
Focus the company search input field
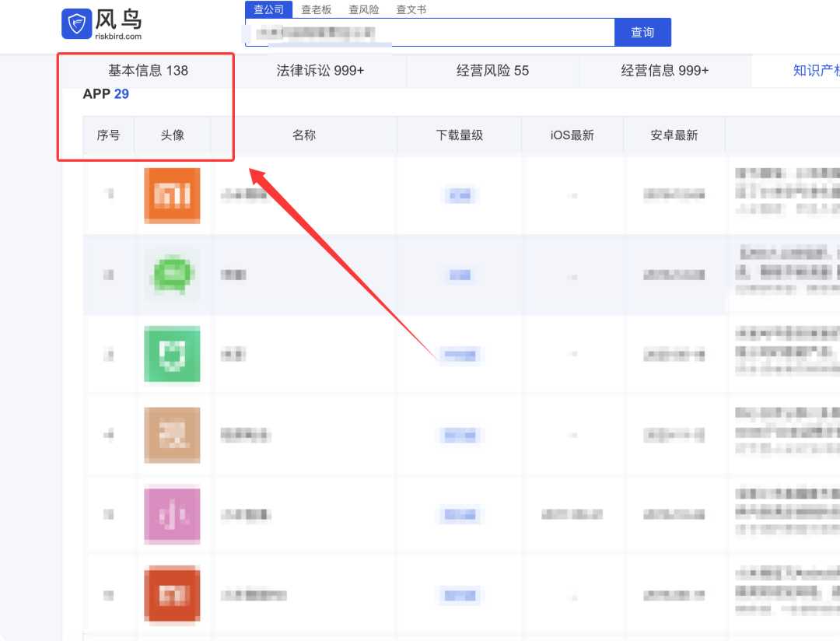(x=430, y=33)
